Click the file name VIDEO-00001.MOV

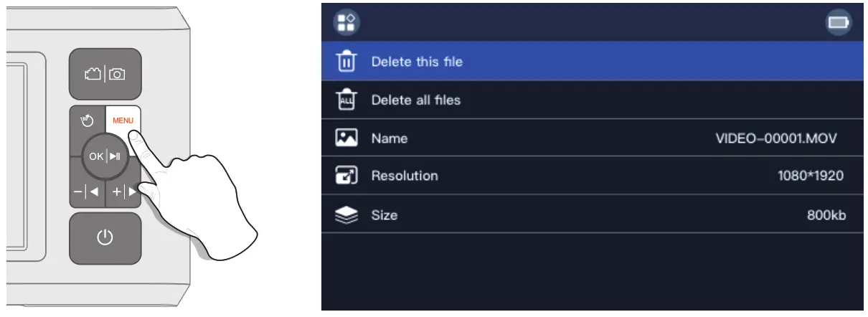pos(776,138)
